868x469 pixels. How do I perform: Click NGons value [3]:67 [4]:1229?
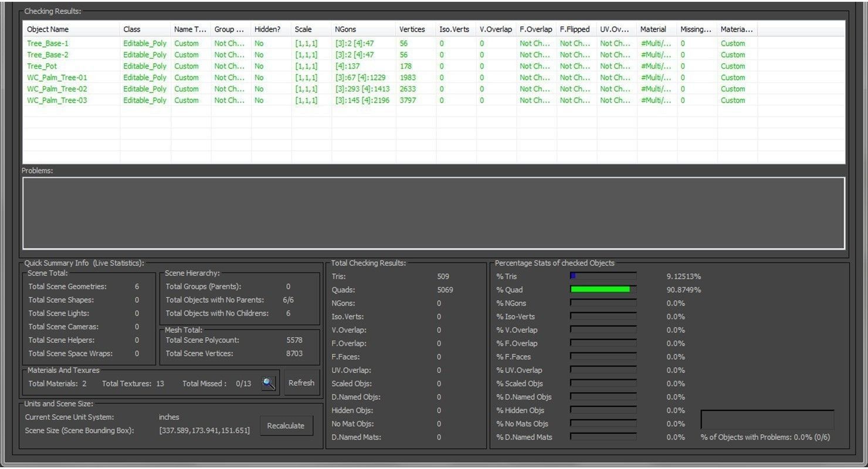tap(361, 77)
